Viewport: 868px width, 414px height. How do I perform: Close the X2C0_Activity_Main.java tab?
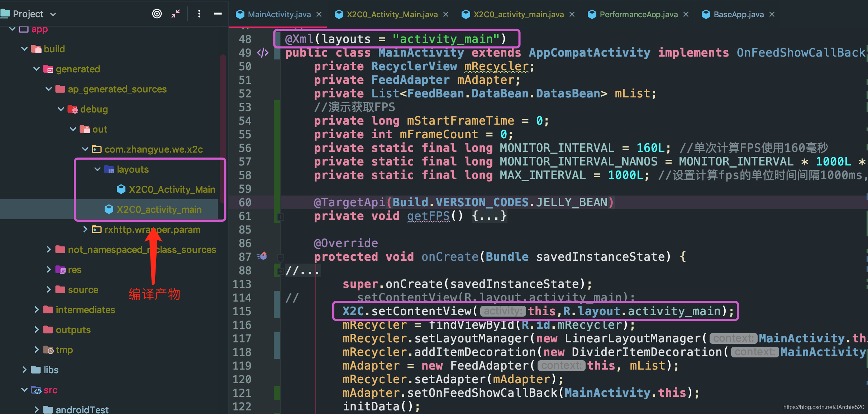pos(446,14)
